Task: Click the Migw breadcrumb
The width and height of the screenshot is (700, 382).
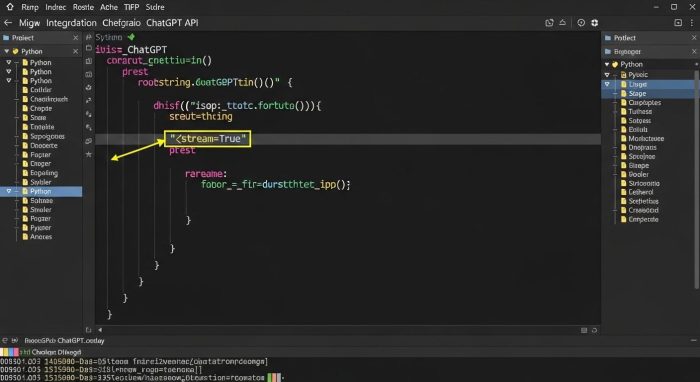Action: click(x=29, y=23)
